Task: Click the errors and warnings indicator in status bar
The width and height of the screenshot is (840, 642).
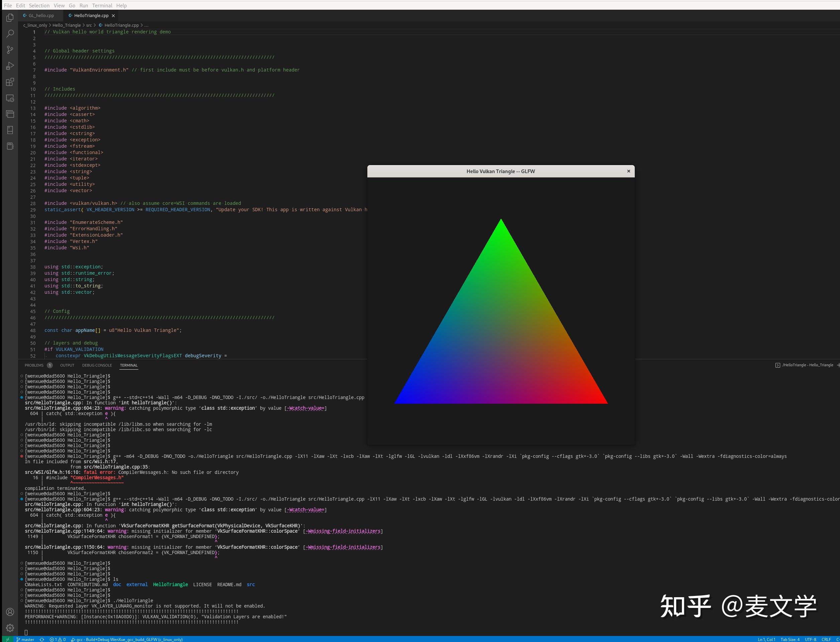Action: pyautogui.click(x=58, y=639)
